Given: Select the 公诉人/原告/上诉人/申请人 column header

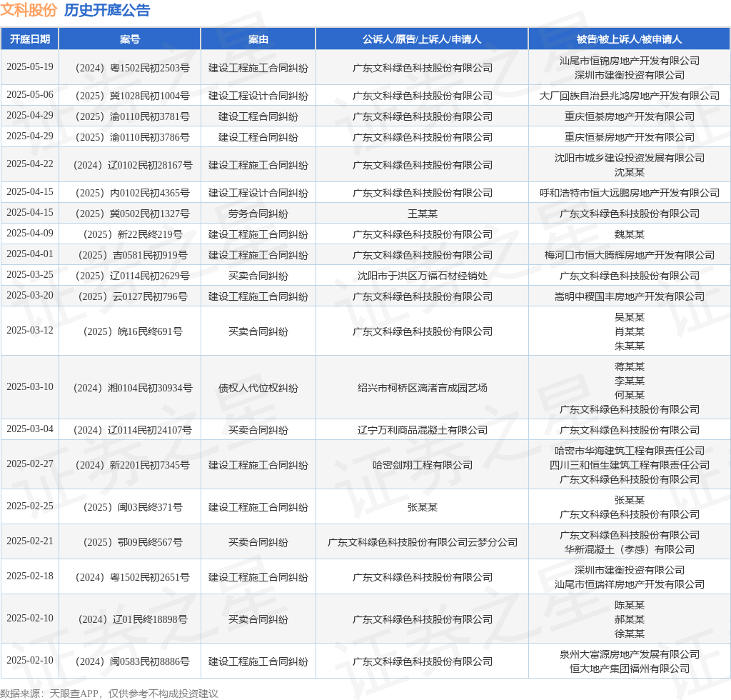Looking at the screenshot, I should pyautogui.click(x=422, y=39).
